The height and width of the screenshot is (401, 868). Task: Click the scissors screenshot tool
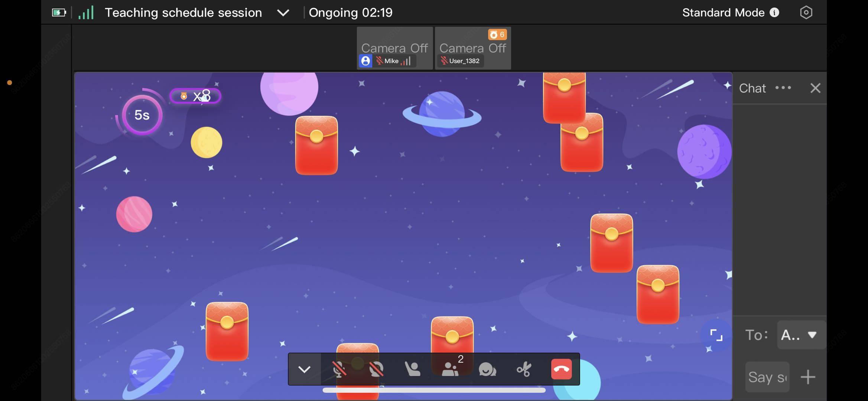pyautogui.click(x=524, y=369)
